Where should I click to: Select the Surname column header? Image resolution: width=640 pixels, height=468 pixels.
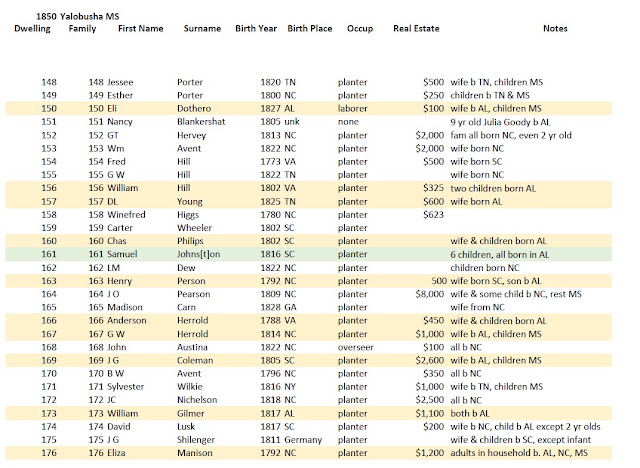click(202, 29)
